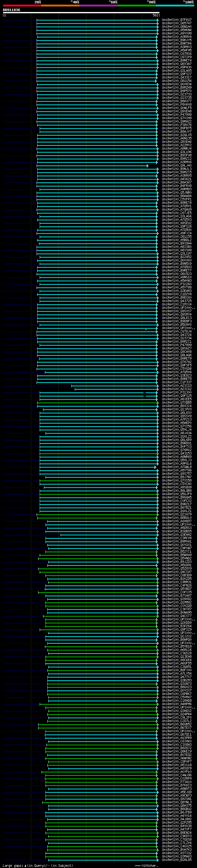Select the UniRef100_B6JFB9 label
The image size is (197, 868).
(176, 812)
